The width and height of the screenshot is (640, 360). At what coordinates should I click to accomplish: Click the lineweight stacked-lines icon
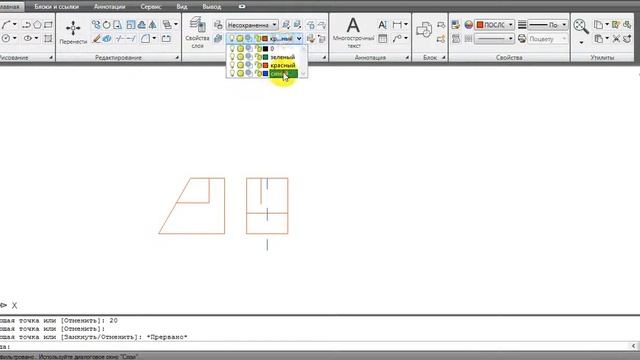point(522,25)
